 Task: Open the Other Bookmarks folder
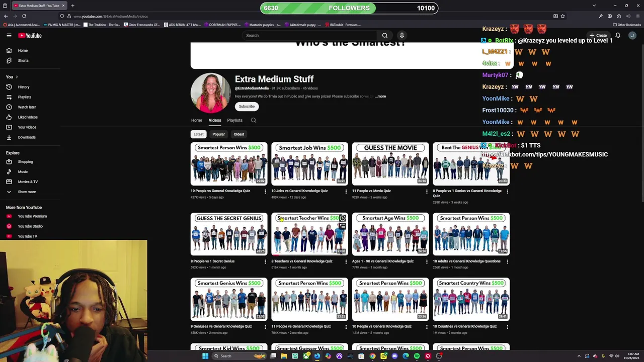627,25
